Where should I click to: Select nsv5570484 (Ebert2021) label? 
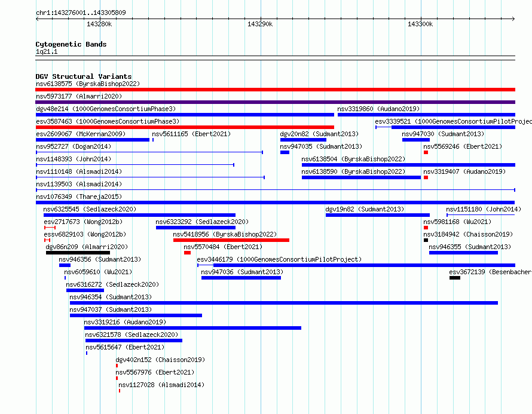pyautogui.click(x=223, y=247)
